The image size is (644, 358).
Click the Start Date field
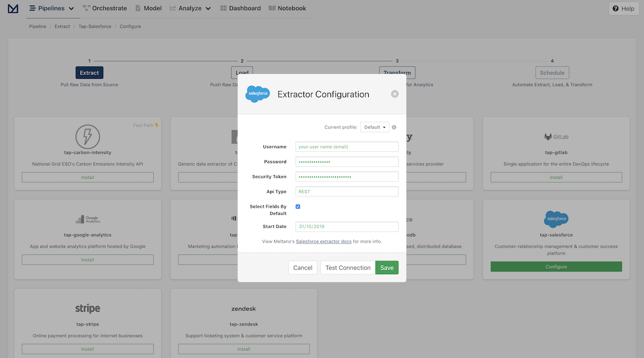coord(347,227)
